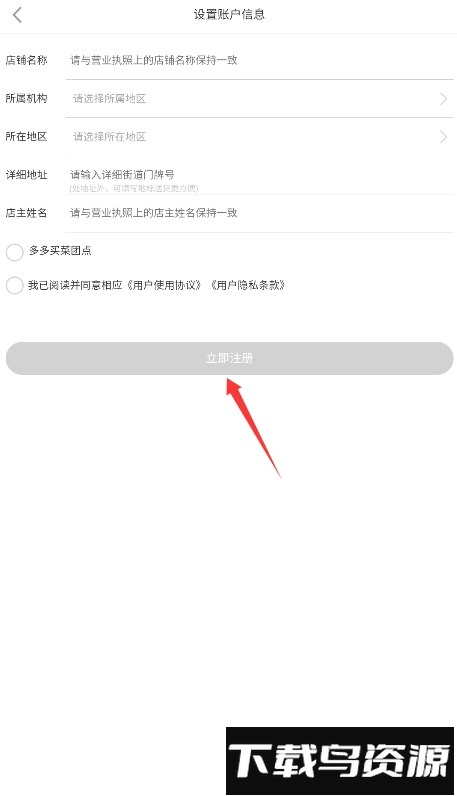
Task: Check the agreement consent circle
Action: coord(14,285)
